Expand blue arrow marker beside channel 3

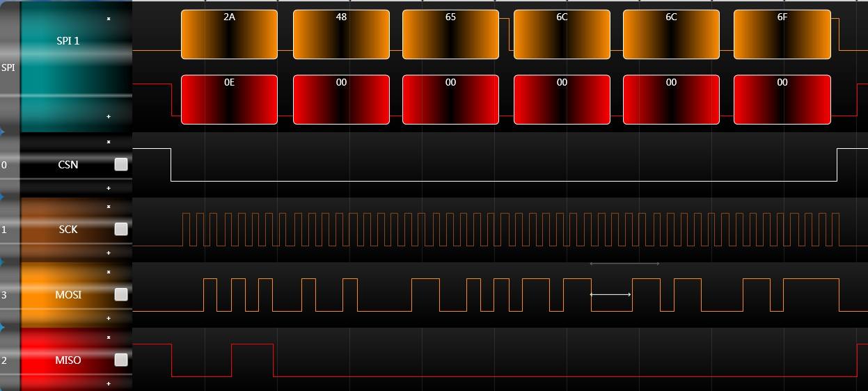pos(2,262)
